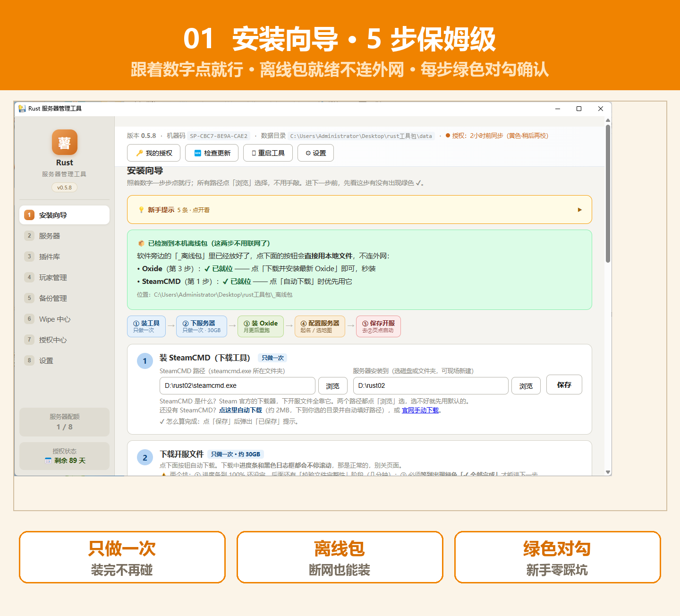Select 安装向导 in the sidebar
This screenshot has height=616, width=680.
(64, 215)
